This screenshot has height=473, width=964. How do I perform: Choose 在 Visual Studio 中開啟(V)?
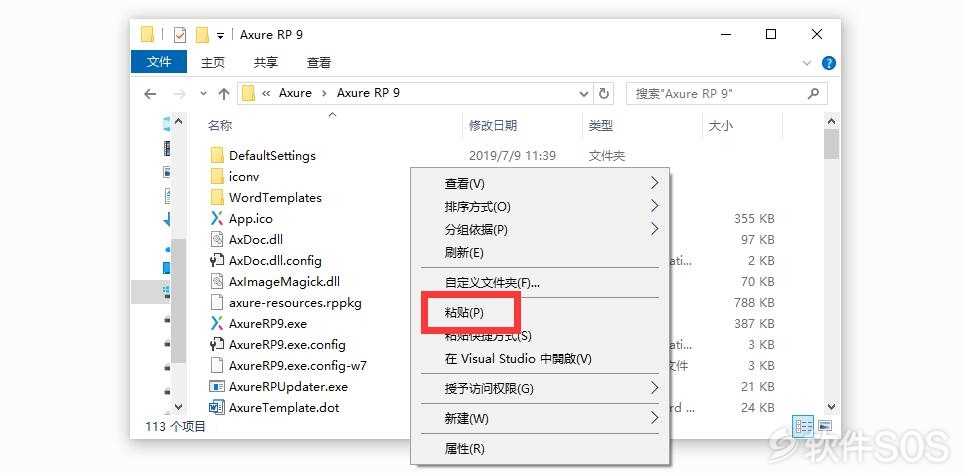coord(540,359)
